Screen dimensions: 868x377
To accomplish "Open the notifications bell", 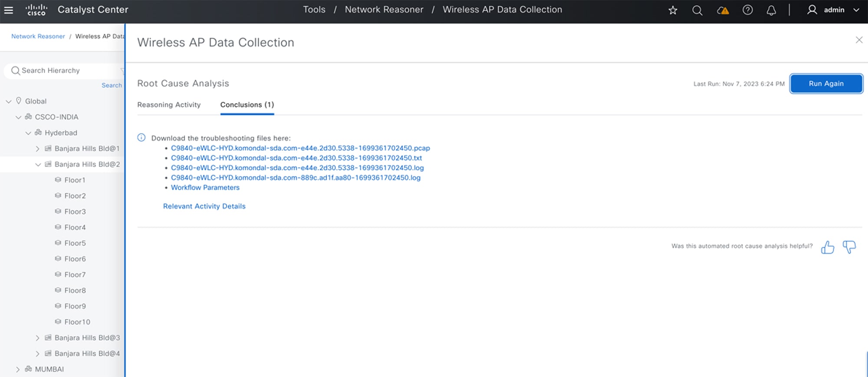I will click(771, 10).
